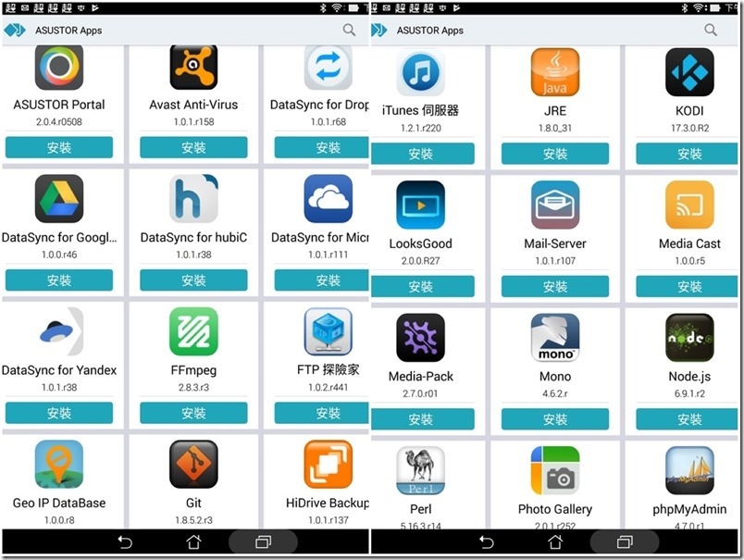
Task: Open the Media-Pack gear icon
Action: [x=421, y=338]
